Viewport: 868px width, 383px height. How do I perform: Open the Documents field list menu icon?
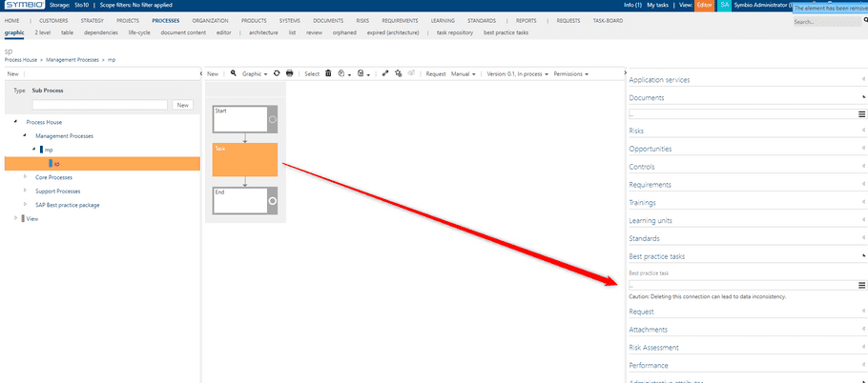tap(861, 113)
